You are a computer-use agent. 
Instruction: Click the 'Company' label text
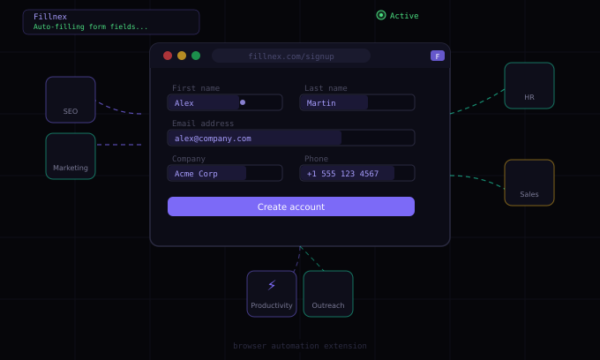(x=189, y=159)
